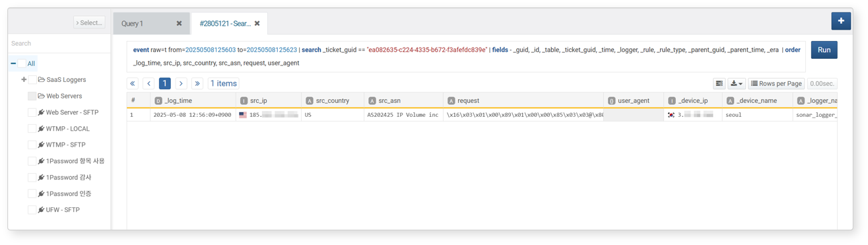Close the #2805121 search tab
868x245 pixels.
coord(257,23)
